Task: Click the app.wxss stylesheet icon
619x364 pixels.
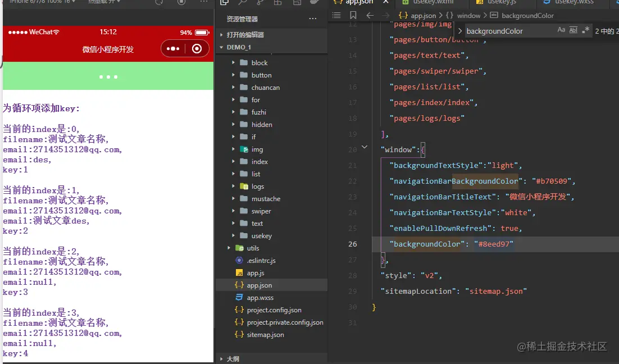Action: (239, 297)
